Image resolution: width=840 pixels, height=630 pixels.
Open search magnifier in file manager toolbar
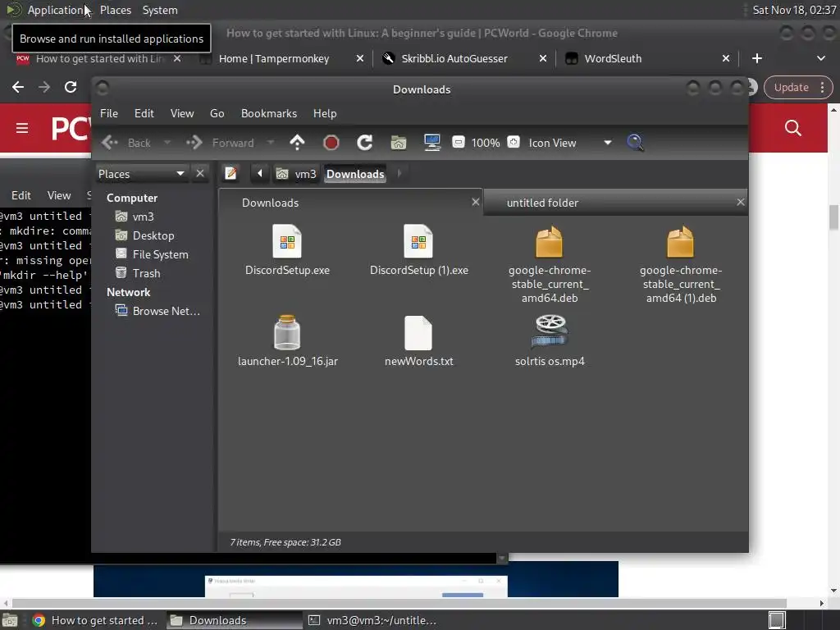[635, 143]
